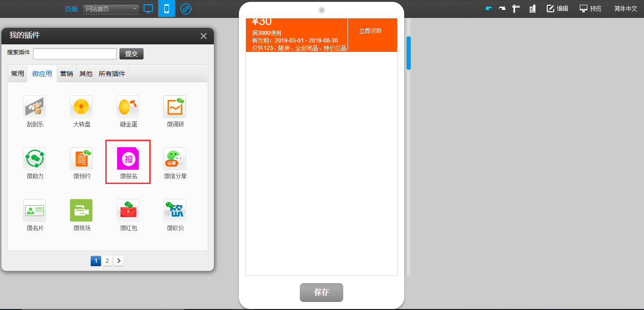The image size is (644, 310).
Task: Go to next plugin page arrow
Action: point(119,260)
